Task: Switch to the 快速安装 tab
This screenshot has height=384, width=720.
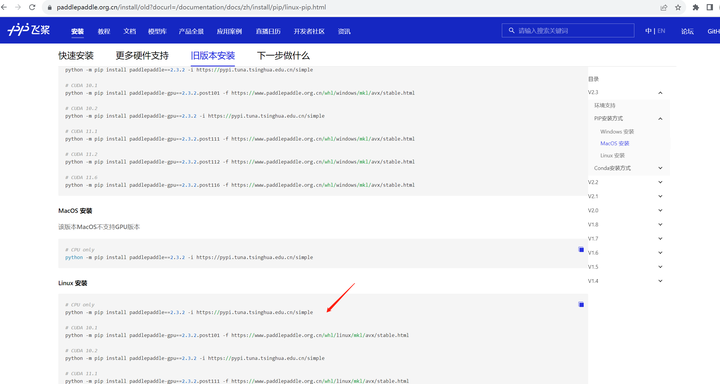Action: (76, 56)
